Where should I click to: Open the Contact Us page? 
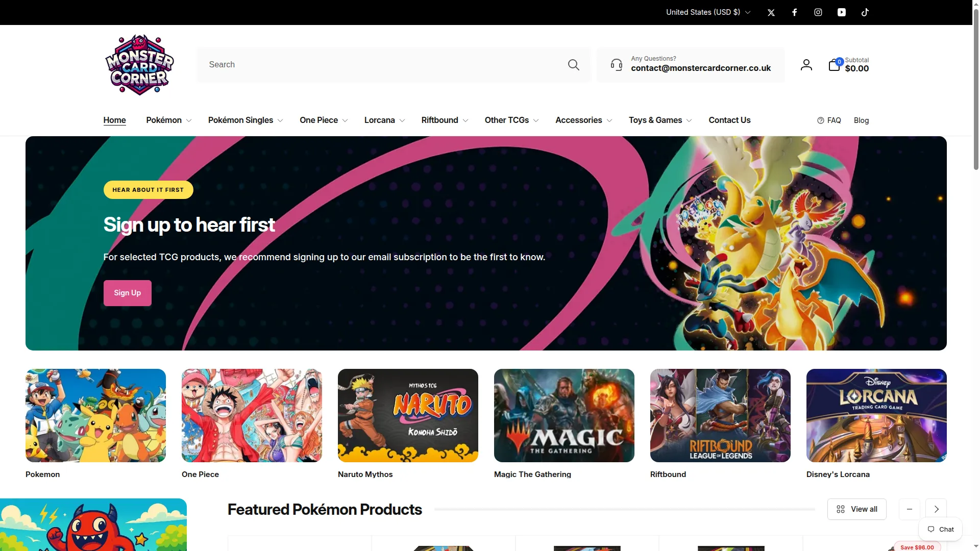pos(729,120)
